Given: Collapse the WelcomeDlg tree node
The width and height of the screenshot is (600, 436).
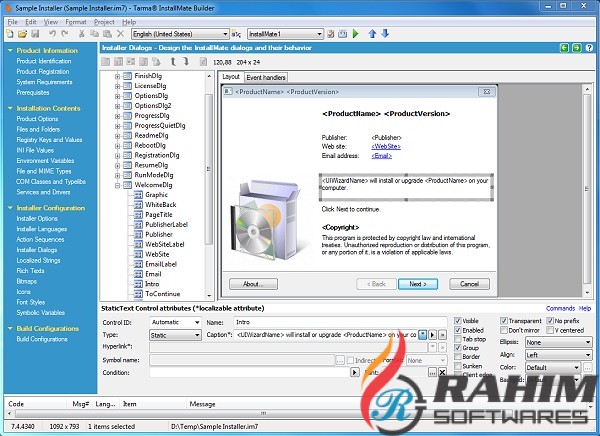Looking at the screenshot, I should click(x=117, y=185).
